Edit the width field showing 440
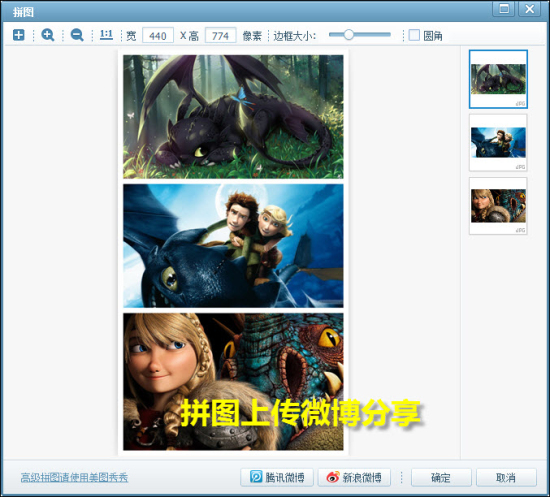The height and width of the screenshot is (497, 550). [x=158, y=35]
